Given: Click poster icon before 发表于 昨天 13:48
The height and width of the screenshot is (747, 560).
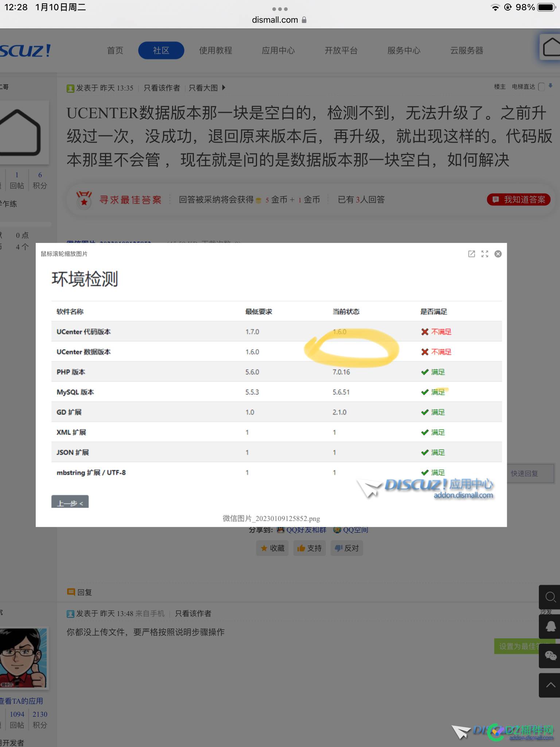Looking at the screenshot, I should [70, 614].
